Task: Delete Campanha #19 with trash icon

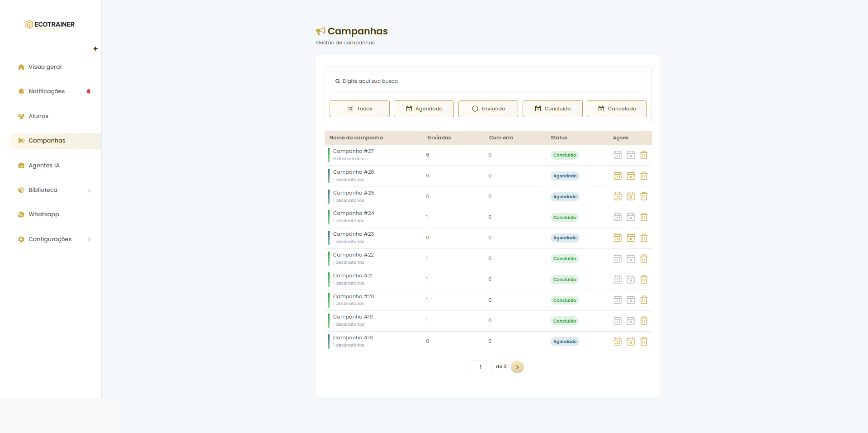Action: point(644,321)
